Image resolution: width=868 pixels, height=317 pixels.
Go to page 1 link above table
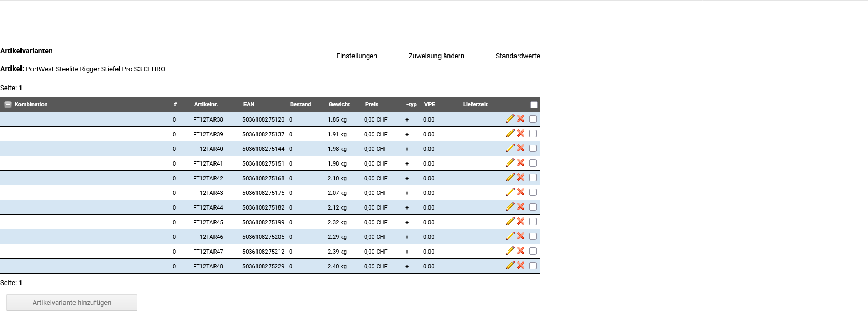20,88
